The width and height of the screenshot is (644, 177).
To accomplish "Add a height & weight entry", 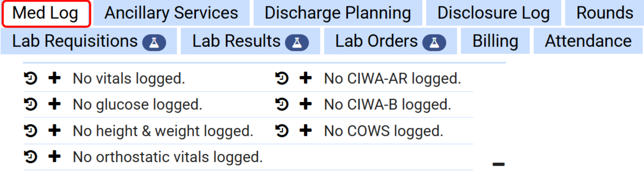I will pos(55,131).
